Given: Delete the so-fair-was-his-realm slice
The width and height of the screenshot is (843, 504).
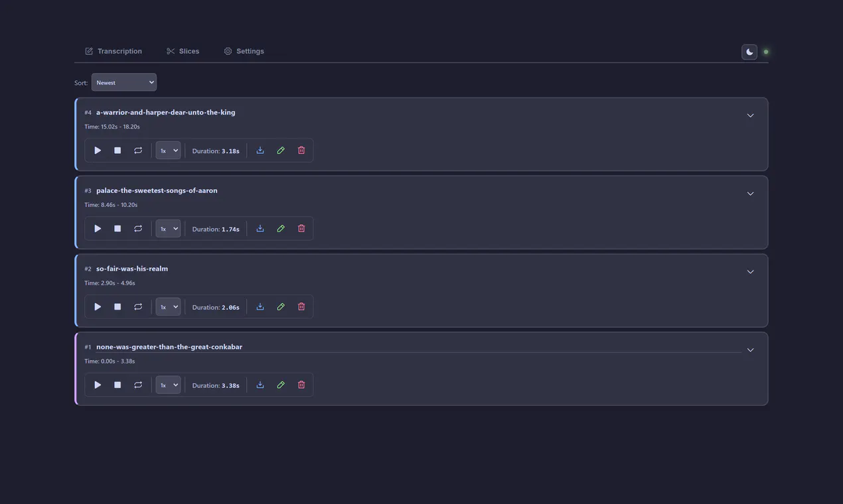Looking at the screenshot, I should (x=301, y=307).
